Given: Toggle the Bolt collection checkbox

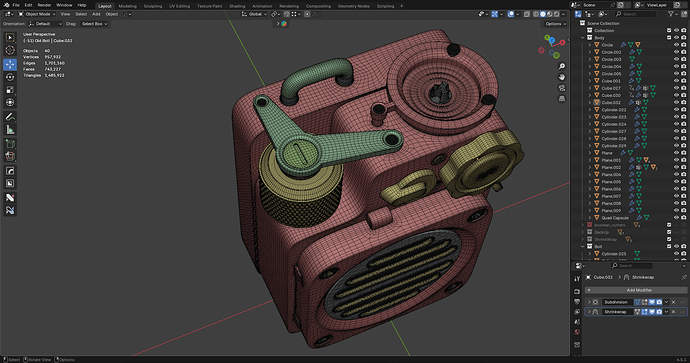Looking at the screenshot, I should 669,246.
